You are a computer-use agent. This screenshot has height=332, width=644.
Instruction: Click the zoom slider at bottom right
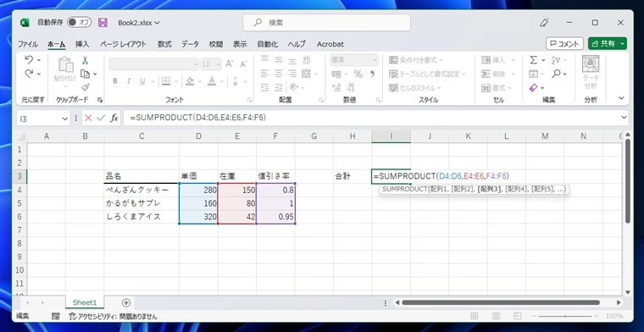(x=565, y=316)
